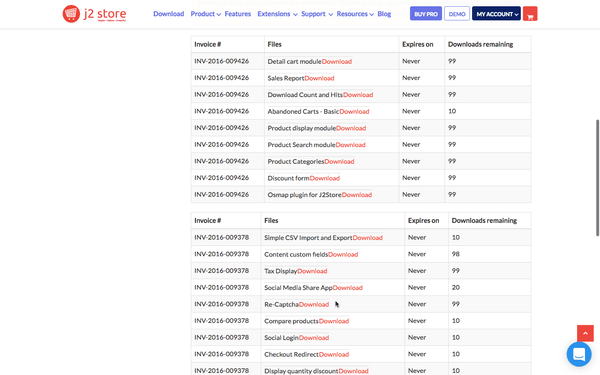
Task: Click the j2 store logo
Action: [95, 14]
